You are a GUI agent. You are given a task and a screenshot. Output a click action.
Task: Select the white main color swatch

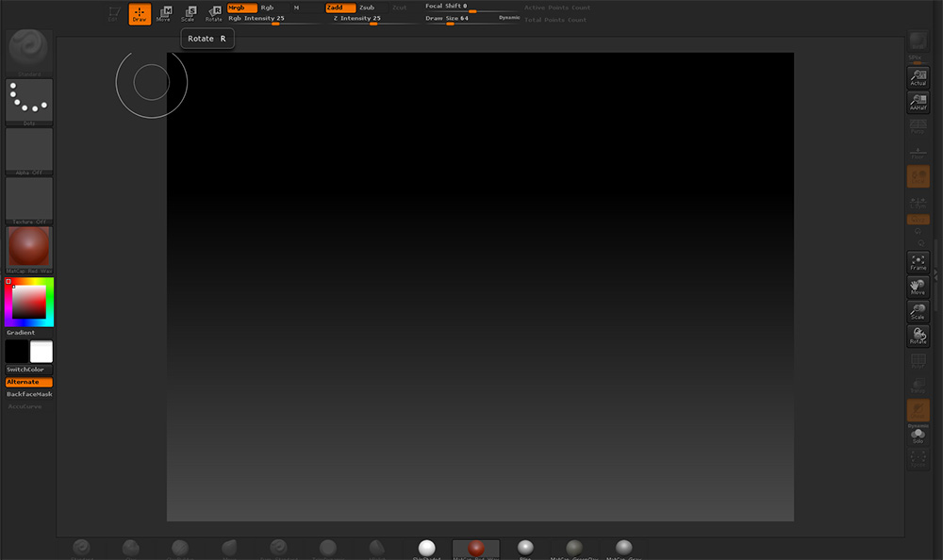[x=41, y=352]
